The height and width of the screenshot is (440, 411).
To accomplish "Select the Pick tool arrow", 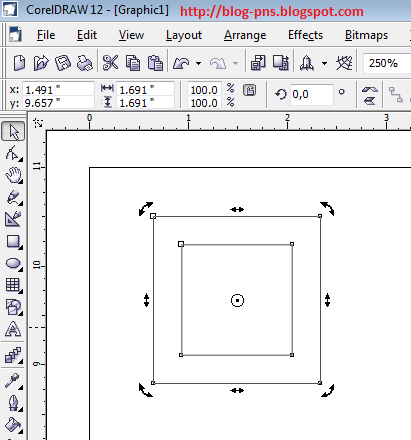I will click(x=13, y=132).
